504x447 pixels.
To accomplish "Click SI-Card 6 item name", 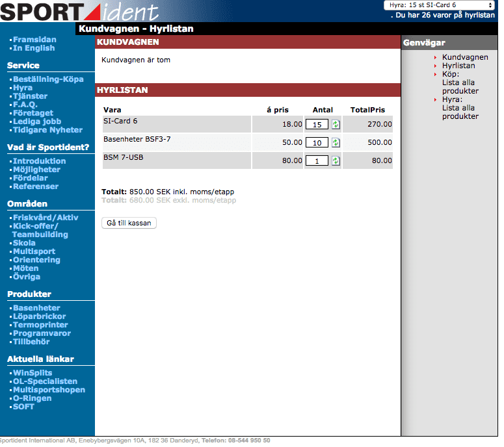I will point(120,121).
